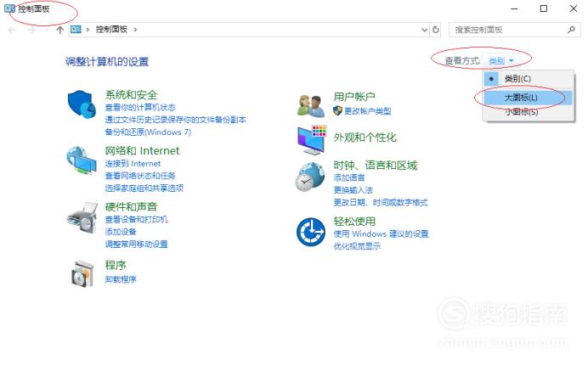Image resolution: width=588 pixels, height=371 pixels.
Task: Open the 时钟、语言和区域 heading link
Action: [x=376, y=166]
